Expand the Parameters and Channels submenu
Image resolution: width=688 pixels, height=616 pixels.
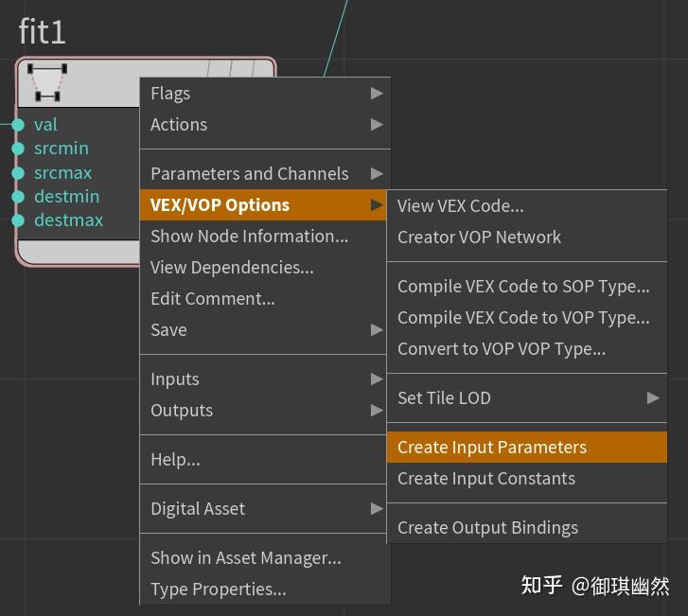265,174
